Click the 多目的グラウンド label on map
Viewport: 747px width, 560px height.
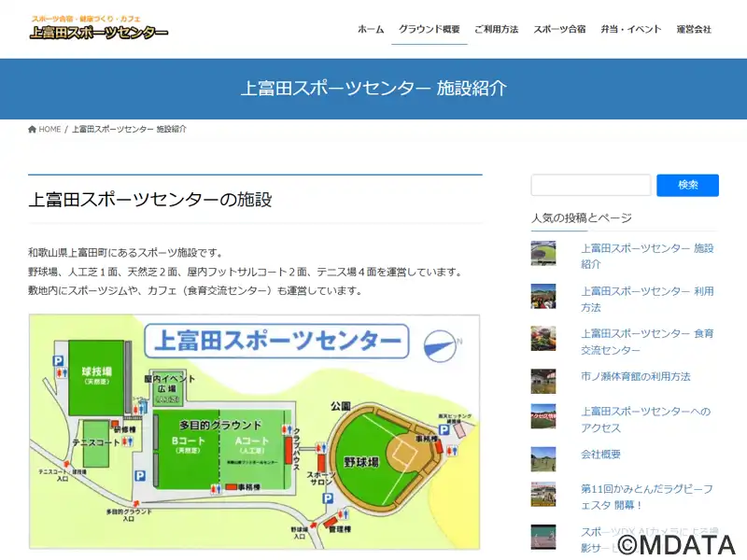(220, 425)
